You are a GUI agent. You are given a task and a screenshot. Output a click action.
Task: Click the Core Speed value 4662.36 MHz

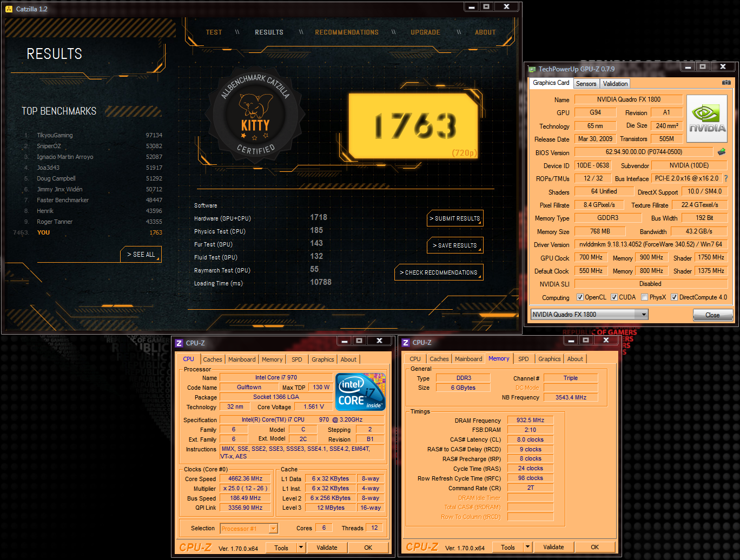(245, 479)
